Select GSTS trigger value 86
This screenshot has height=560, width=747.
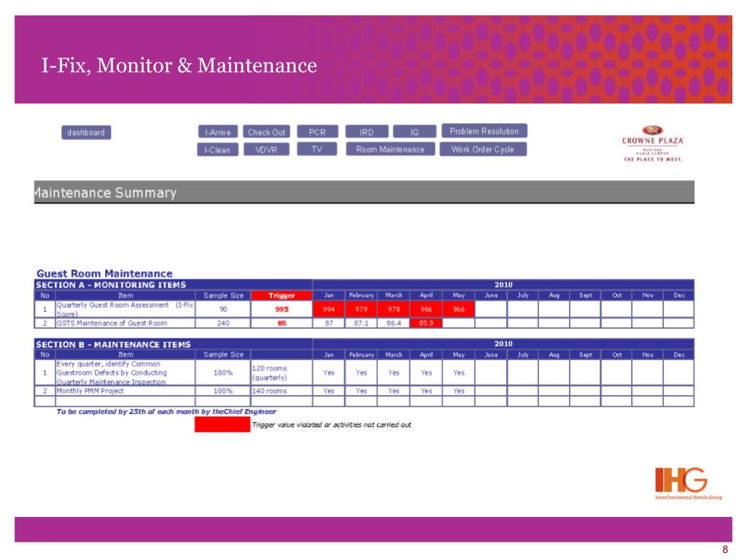click(x=282, y=323)
